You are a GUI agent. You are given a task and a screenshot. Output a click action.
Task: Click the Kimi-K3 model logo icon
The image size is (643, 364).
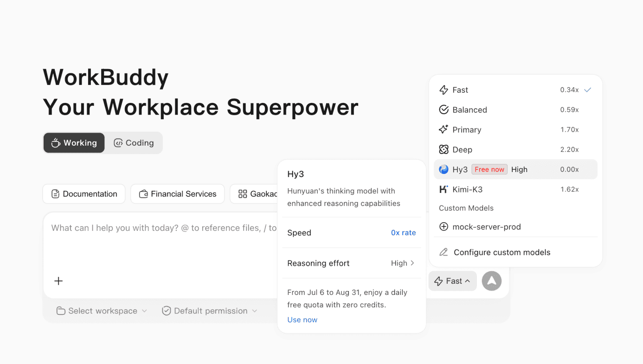click(x=444, y=190)
